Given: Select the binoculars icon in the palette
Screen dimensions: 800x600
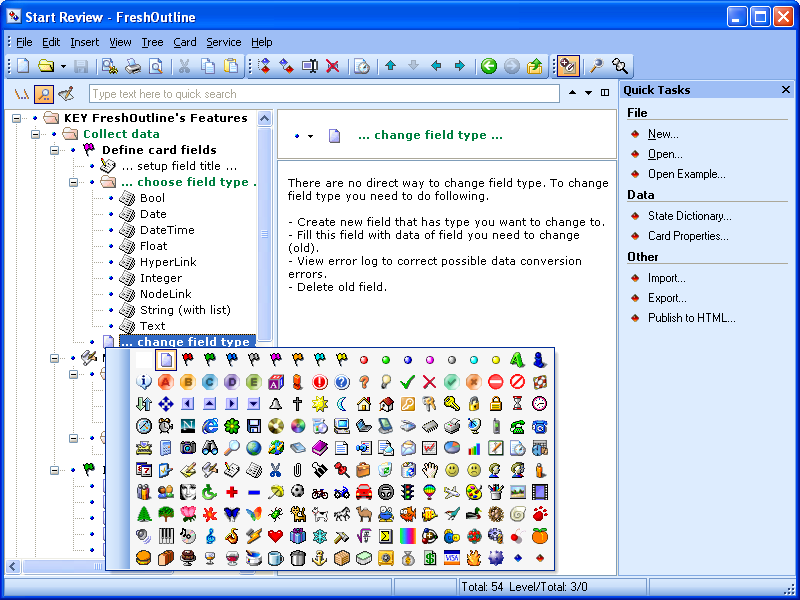Looking at the screenshot, I should pos(210,448).
